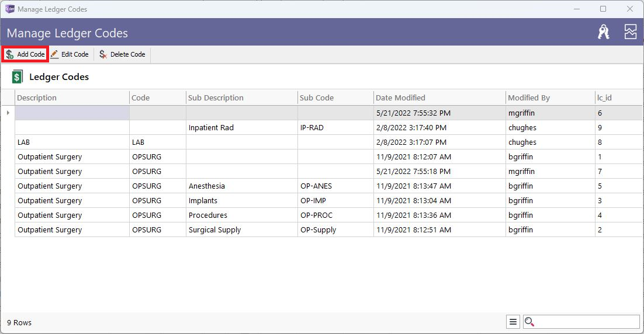Screen dimensions: 644x334
Task: Open the keys security icon in header
Action: tap(603, 32)
